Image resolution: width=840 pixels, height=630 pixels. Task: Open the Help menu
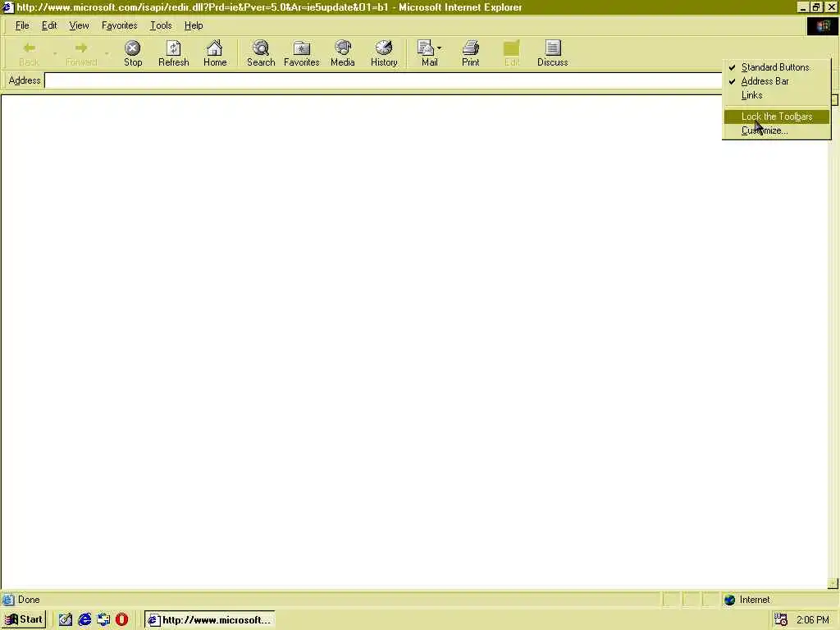194,25
